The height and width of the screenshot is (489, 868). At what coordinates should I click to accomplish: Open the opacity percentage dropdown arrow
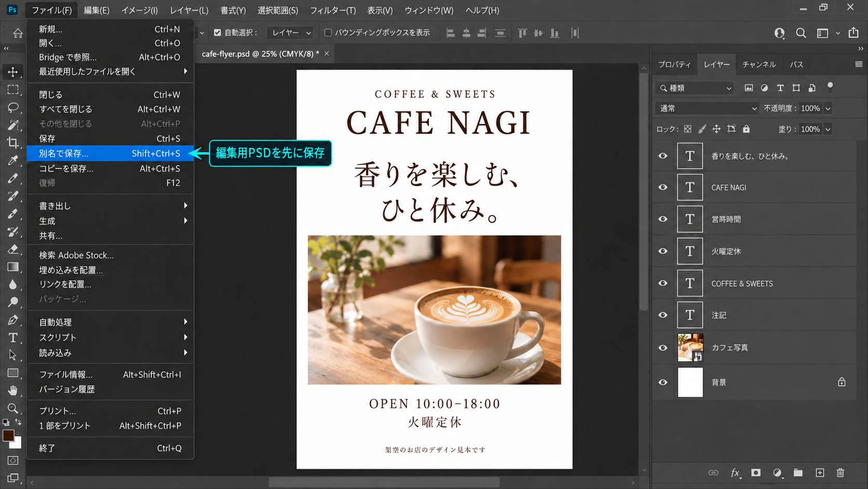click(x=828, y=109)
